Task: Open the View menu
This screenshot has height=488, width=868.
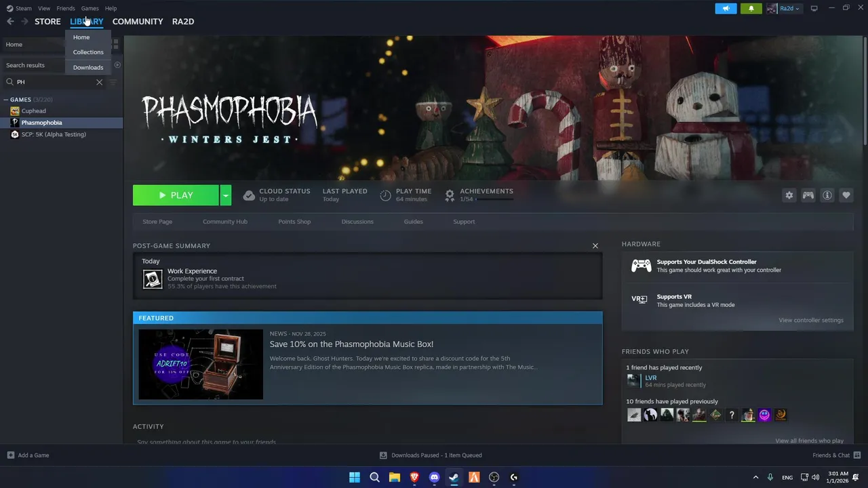Action: pos(44,8)
